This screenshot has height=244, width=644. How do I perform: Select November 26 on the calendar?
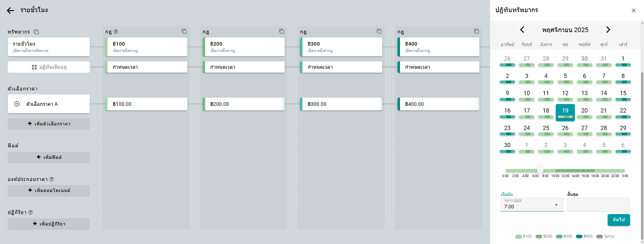tap(565, 128)
